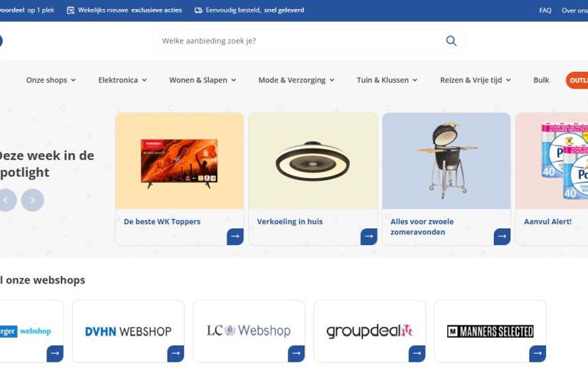Click the calendar icon before 'Wekelijks nieuwe'
This screenshot has height=383, width=588.
pyautogui.click(x=70, y=11)
